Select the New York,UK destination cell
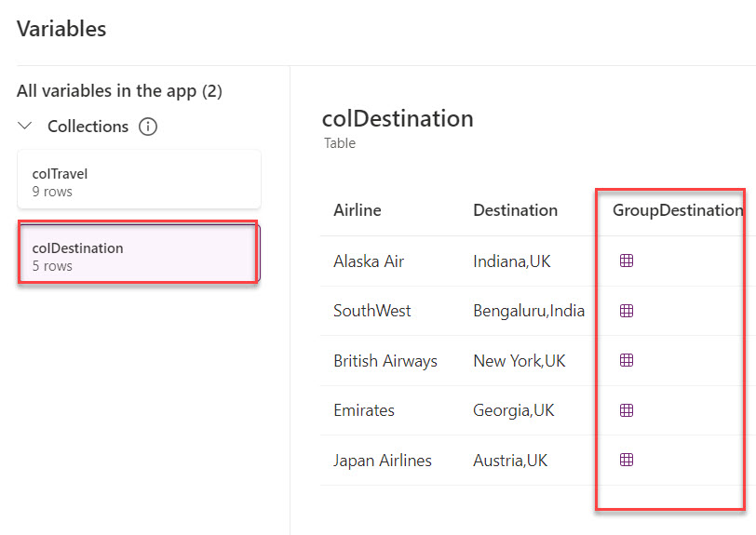756x535 pixels. [x=520, y=360]
